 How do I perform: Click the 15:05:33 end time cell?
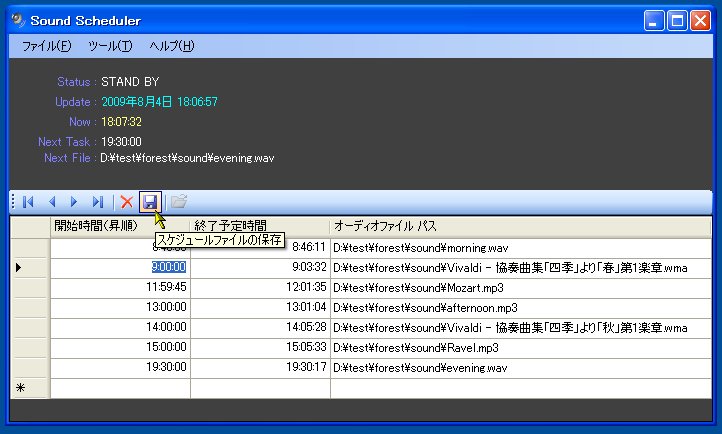[x=260, y=347]
